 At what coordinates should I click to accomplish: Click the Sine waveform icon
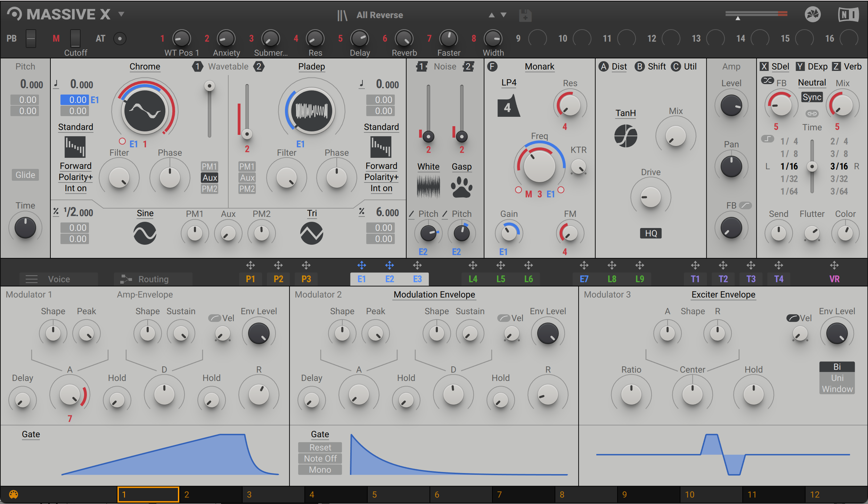pyautogui.click(x=145, y=233)
